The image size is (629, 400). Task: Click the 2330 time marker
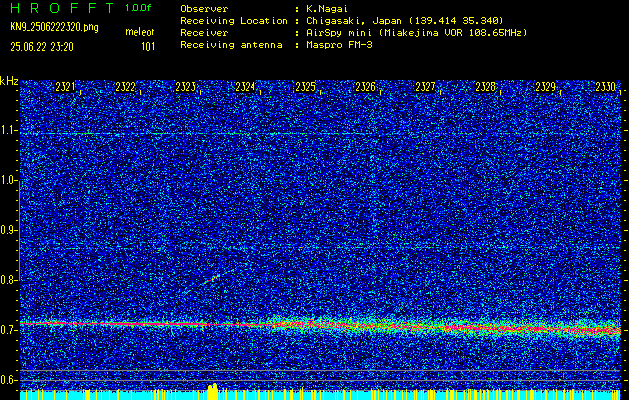tap(605, 87)
